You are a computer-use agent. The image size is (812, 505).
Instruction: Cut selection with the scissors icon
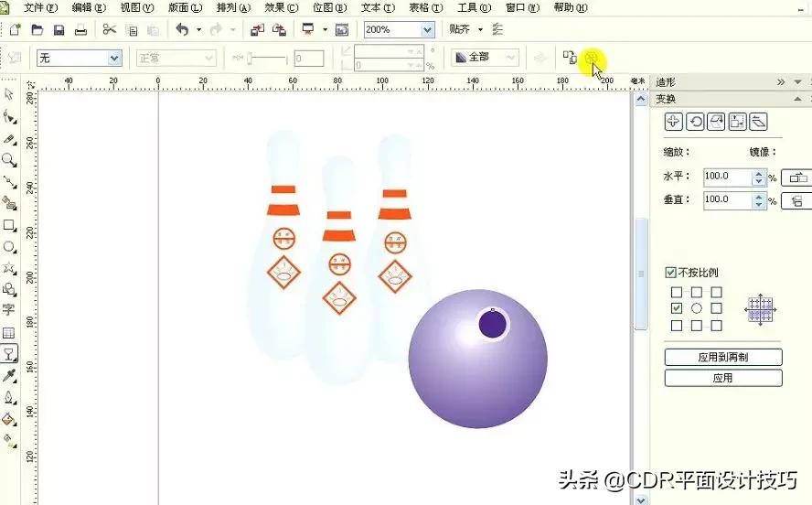109,29
